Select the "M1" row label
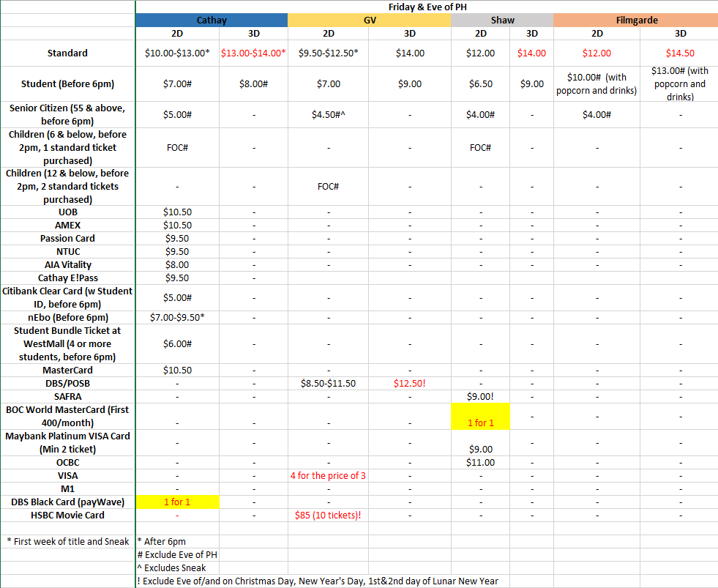718x588 pixels. click(68, 489)
